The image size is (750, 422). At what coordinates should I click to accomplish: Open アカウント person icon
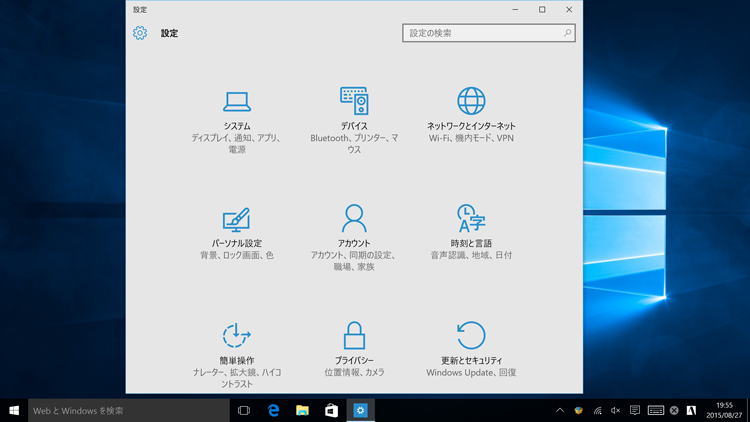[354, 218]
